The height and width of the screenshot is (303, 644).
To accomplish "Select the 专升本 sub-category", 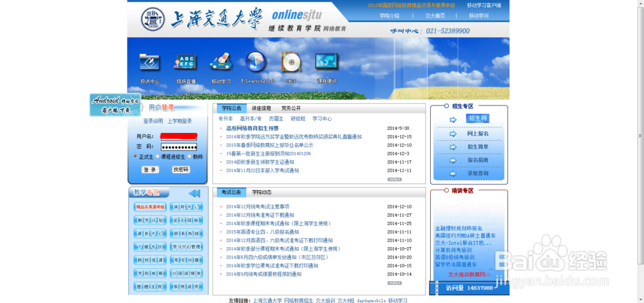I will tap(225, 119).
